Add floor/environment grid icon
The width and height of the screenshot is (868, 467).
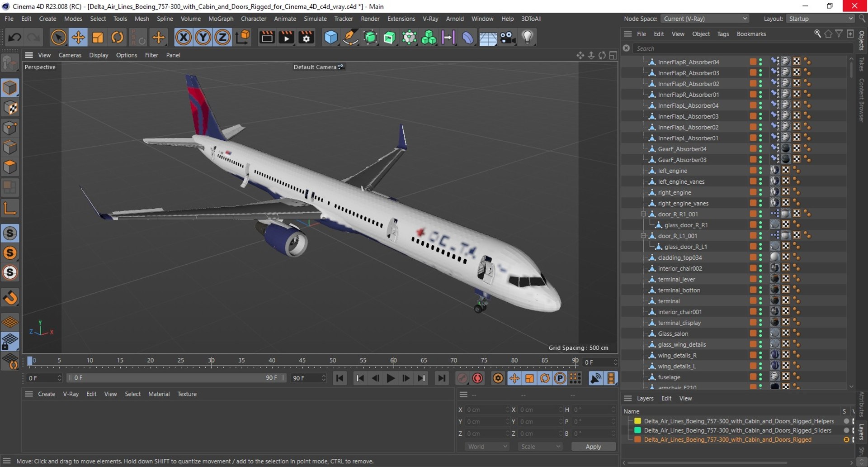[488, 38]
